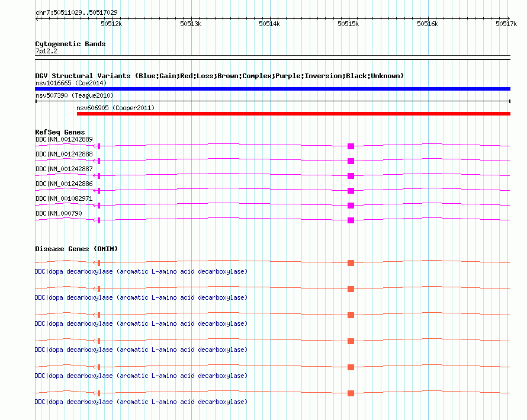Click the 50517k ruler tick label
This screenshot has height=420, width=527.
point(506,24)
